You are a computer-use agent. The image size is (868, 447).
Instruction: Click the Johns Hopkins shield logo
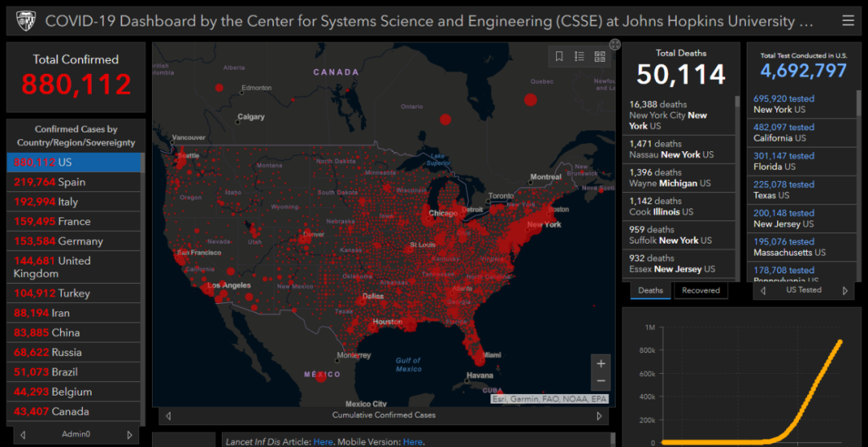tap(24, 21)
